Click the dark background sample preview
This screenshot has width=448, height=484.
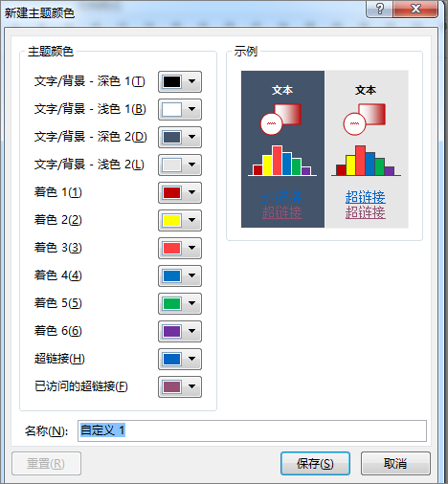282,149
